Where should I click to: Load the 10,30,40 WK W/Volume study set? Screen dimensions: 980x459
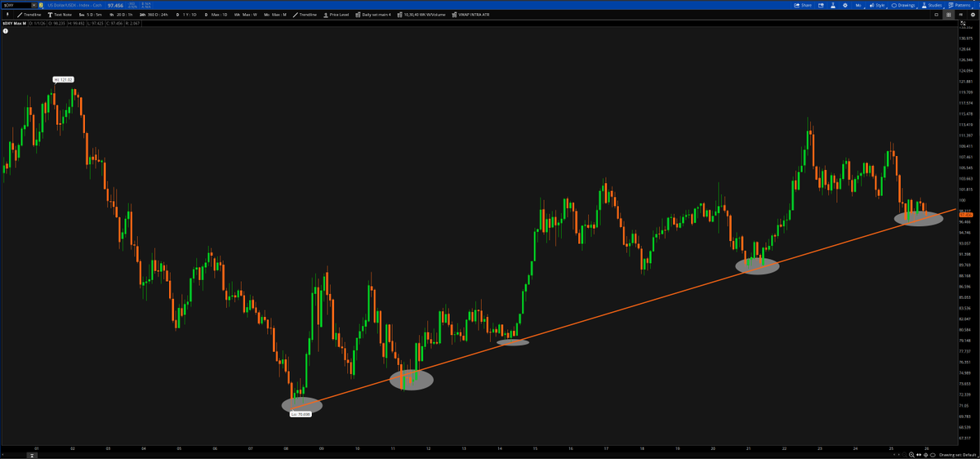pos(422,15)
